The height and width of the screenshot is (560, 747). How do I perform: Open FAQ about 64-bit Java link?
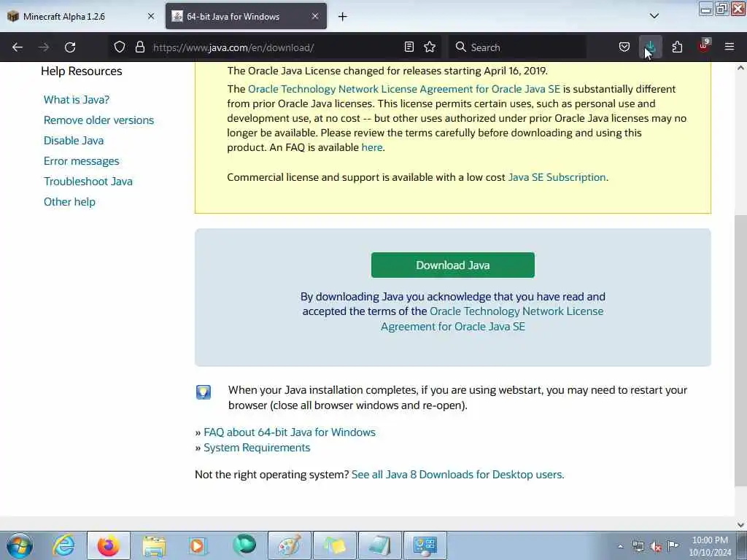pos(290,432)
